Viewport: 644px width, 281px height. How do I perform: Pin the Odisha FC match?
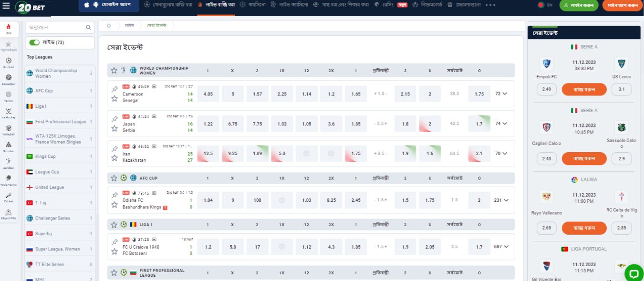tap(114, 196)
